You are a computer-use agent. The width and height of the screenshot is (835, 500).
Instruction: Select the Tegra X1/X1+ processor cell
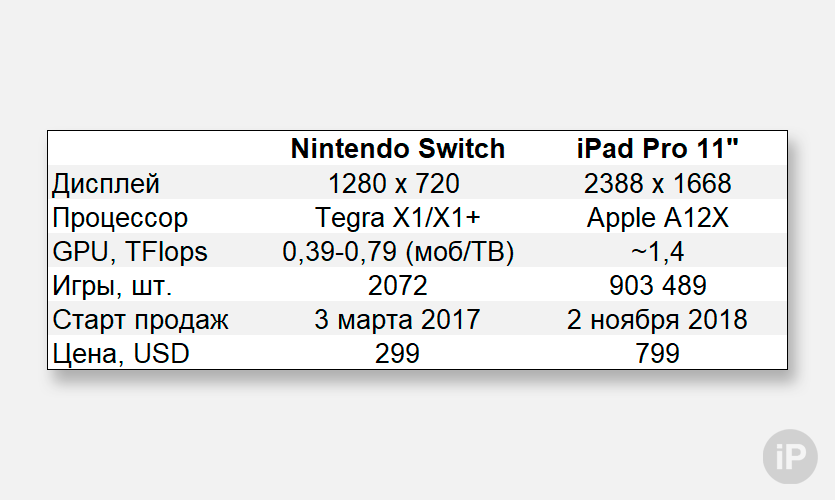click(398, 218)
